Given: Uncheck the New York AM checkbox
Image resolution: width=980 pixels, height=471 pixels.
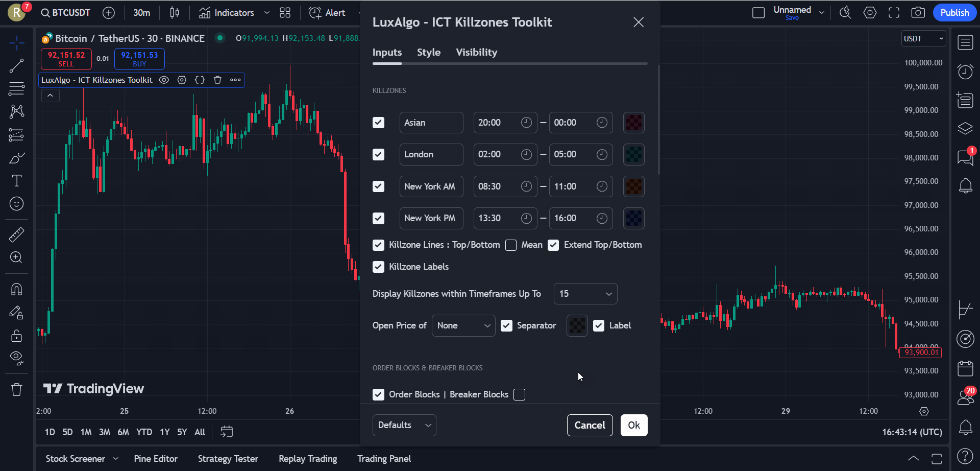Looking at the screenshot, I should point(378,186).
